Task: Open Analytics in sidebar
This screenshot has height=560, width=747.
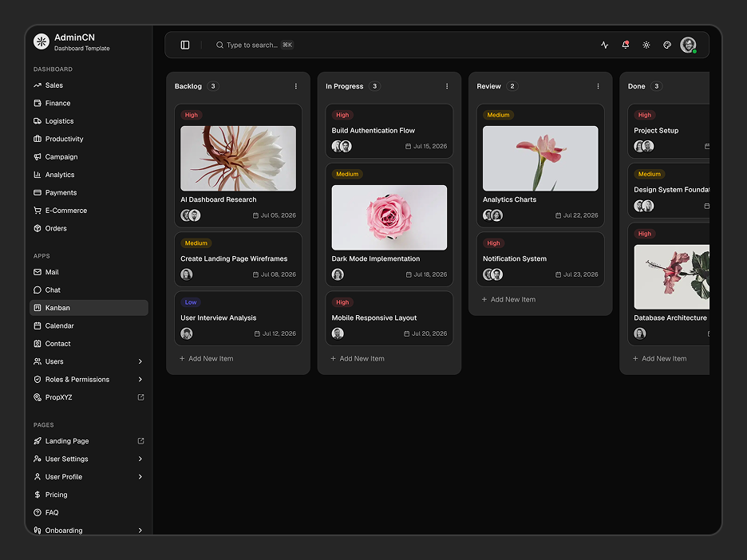Action: coord(89,175)
